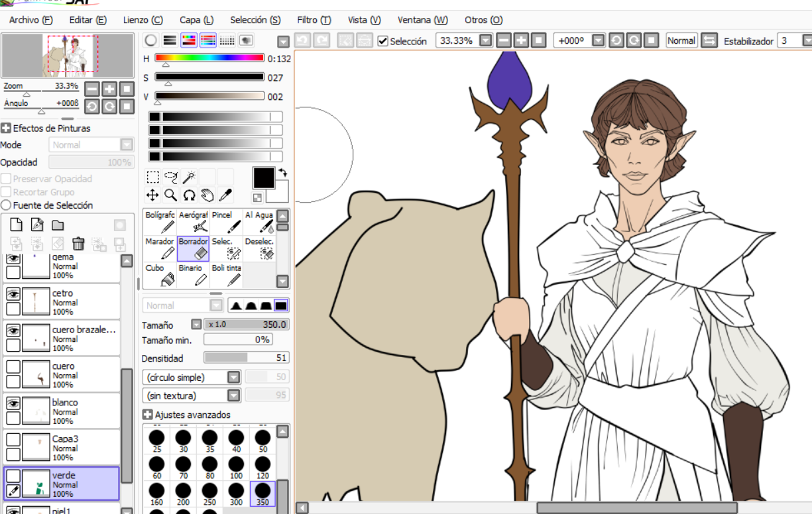Open the 33.33% zoom level dropdown

(x=485, y=41)
